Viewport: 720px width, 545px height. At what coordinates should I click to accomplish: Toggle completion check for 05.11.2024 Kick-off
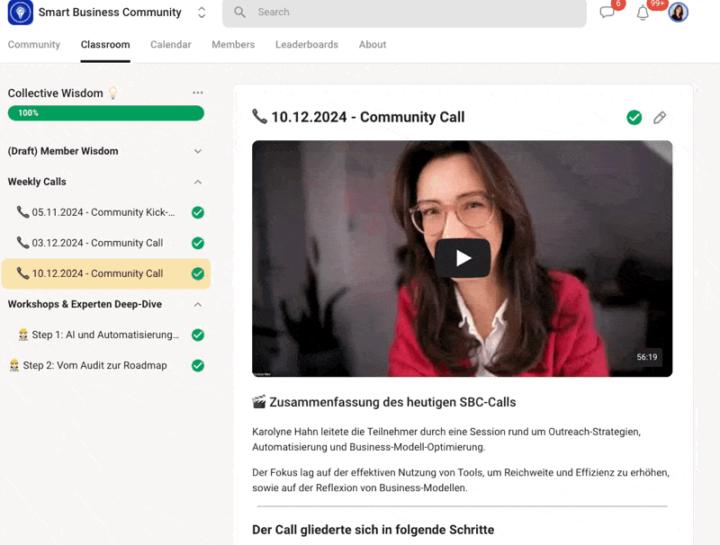198,213
